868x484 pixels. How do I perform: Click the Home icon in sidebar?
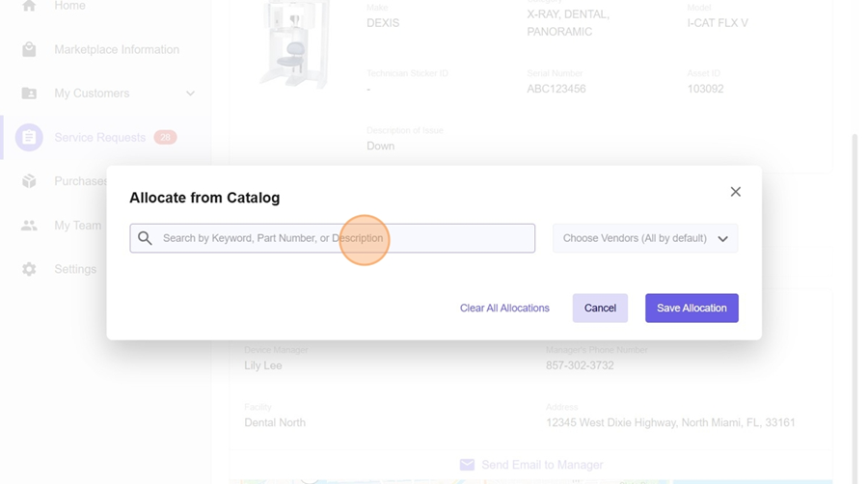pyautogui.click(x=29, y=6)
